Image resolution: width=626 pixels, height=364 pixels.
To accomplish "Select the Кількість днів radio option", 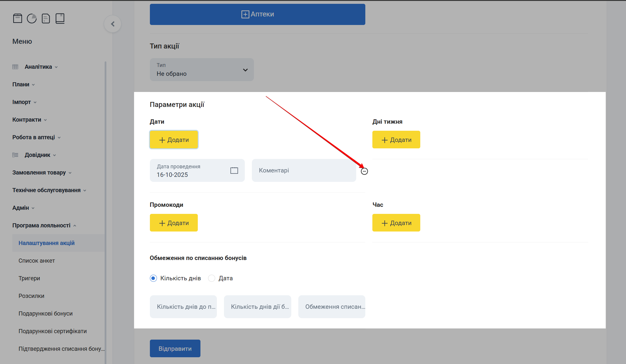I will [153, 278].
